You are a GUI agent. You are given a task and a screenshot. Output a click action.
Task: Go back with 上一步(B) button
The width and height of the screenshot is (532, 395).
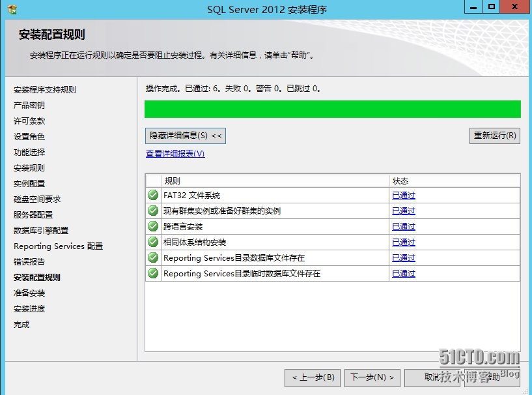[x=313, y=377]
